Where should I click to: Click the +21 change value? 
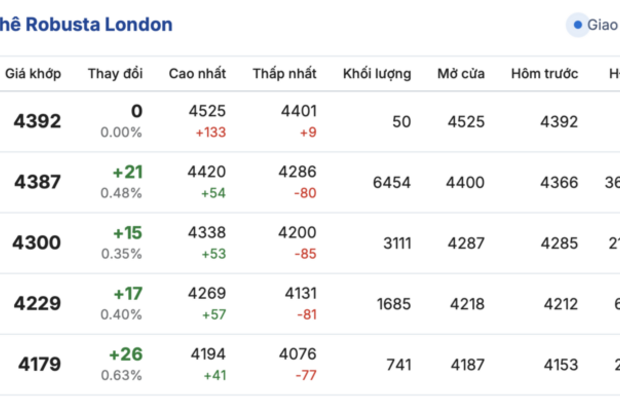(x=127, y=172)
